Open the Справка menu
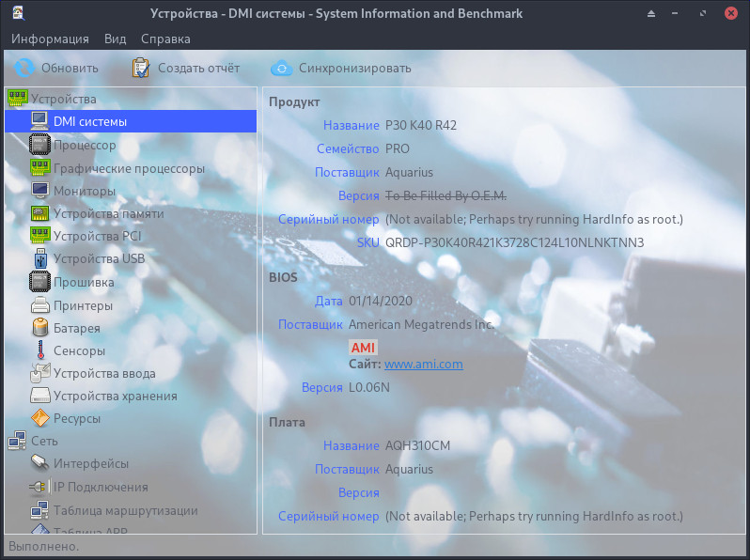 pyautogui.click(x=165, y=39)
